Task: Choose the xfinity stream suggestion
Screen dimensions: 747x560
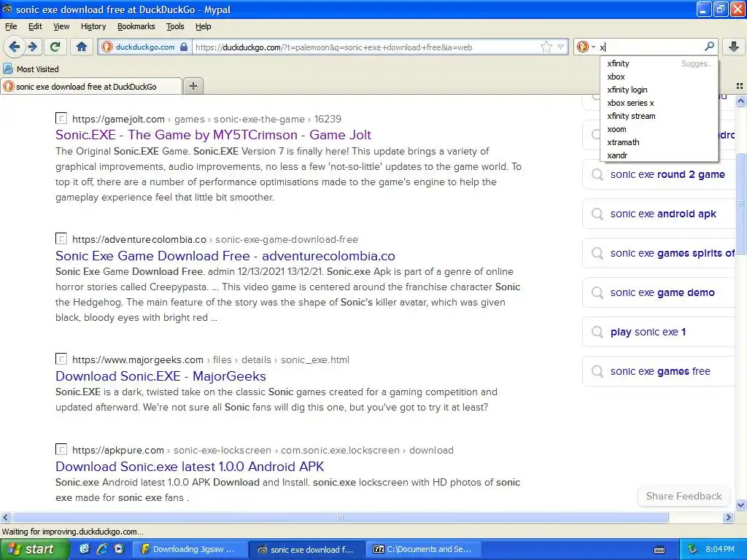Action: (659, 116)
